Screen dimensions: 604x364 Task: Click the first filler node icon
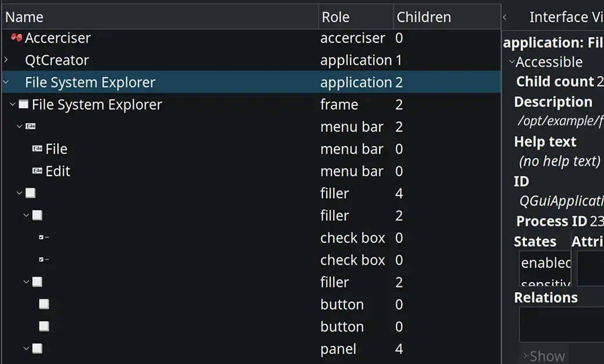[31, 193]
